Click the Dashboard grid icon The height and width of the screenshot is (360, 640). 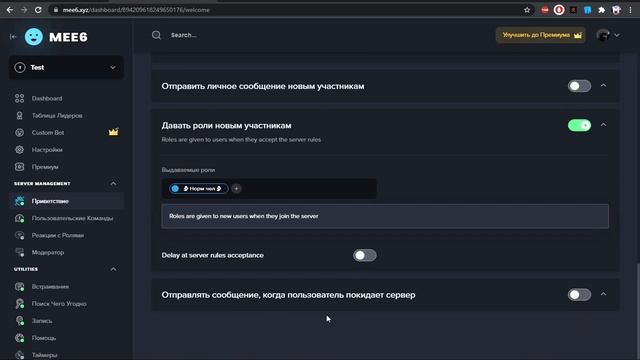point(19,98)
